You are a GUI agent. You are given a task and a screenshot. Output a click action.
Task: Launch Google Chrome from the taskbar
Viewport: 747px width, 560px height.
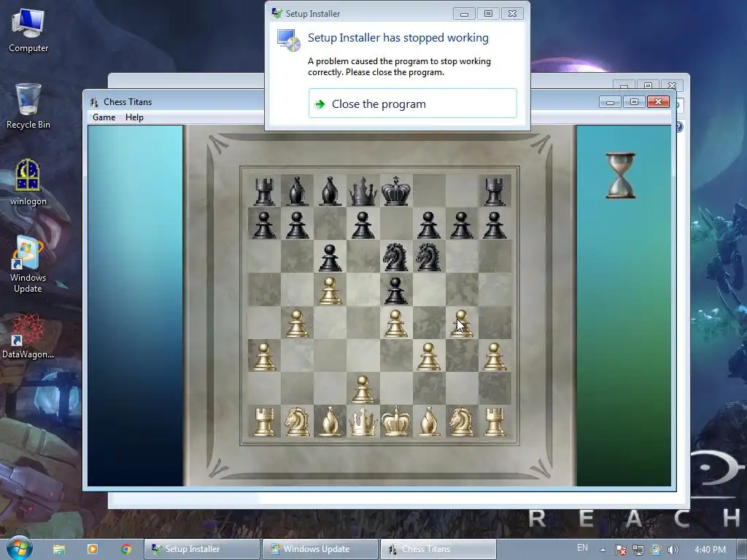126,549
